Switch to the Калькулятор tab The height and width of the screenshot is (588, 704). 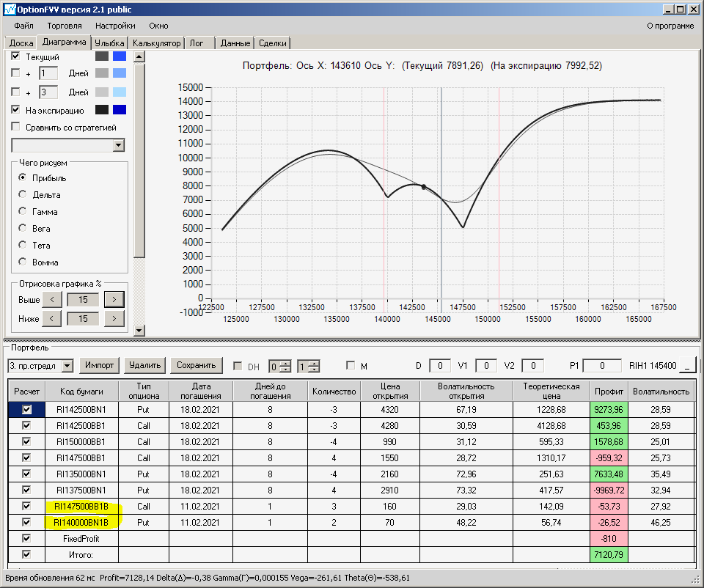tap(156, 43)
